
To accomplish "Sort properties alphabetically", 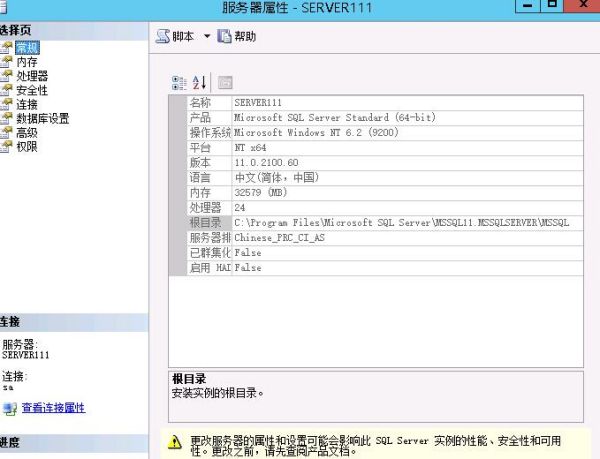I will coord(199,83).
